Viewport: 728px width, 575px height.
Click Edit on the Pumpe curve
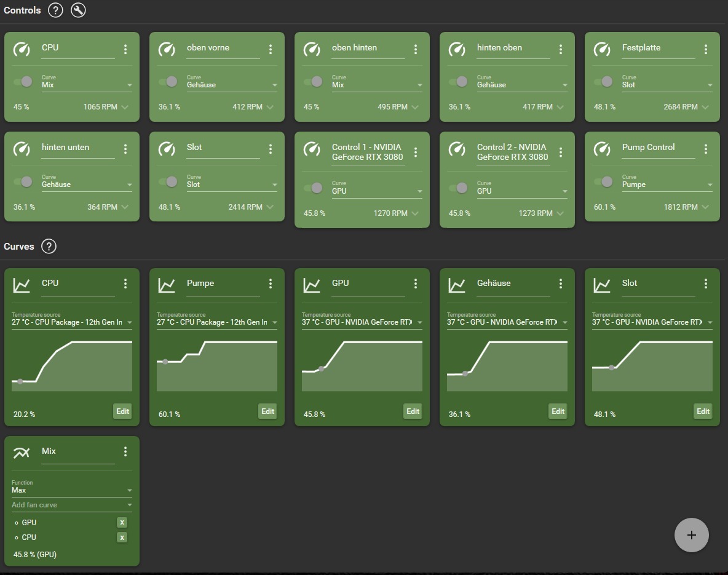[x=268, y=411]
